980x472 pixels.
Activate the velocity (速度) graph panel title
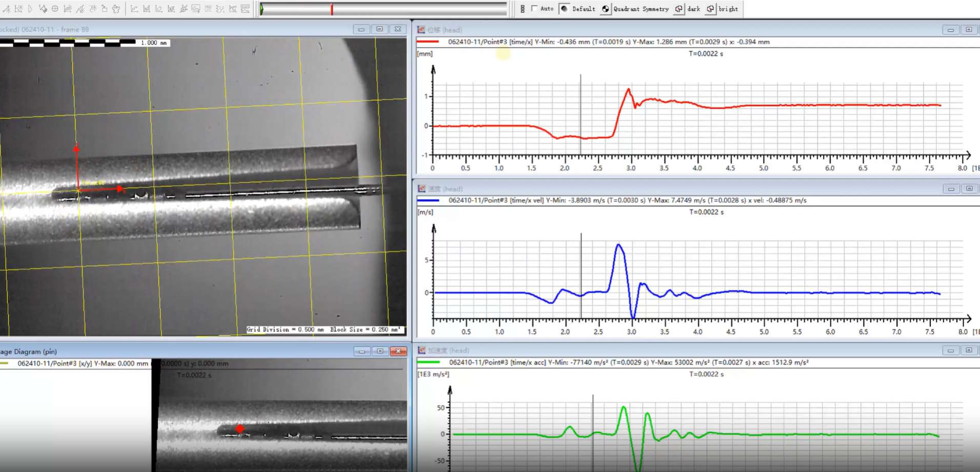445,189
